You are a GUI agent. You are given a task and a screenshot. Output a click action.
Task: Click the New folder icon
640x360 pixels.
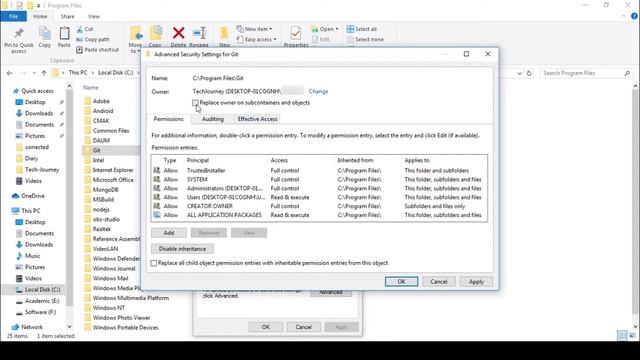[x=224, y=33]
